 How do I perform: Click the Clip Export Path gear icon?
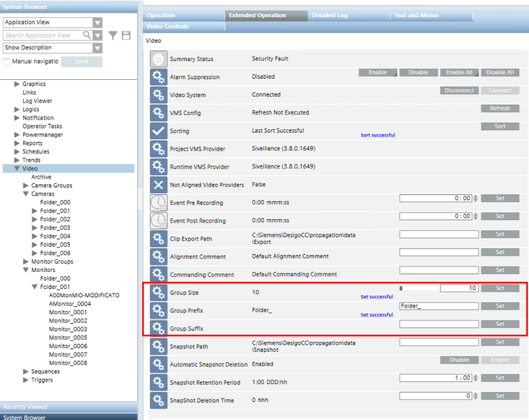[158, 239]
